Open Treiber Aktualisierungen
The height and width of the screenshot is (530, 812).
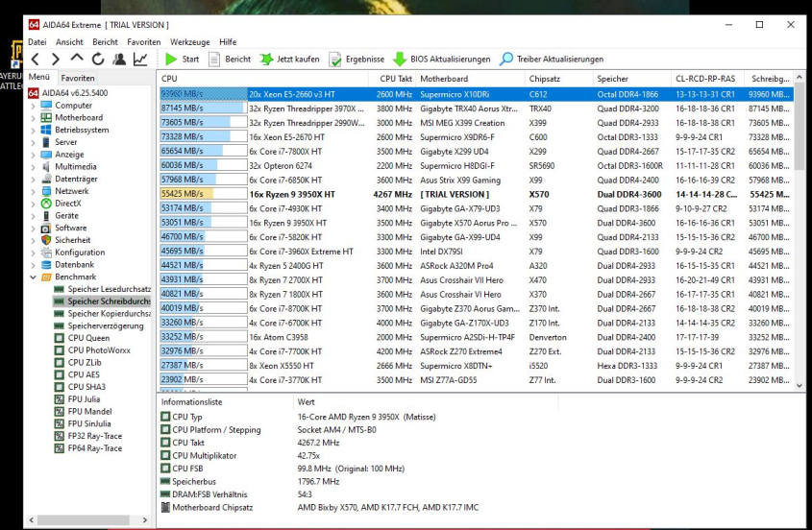[552, 59]
